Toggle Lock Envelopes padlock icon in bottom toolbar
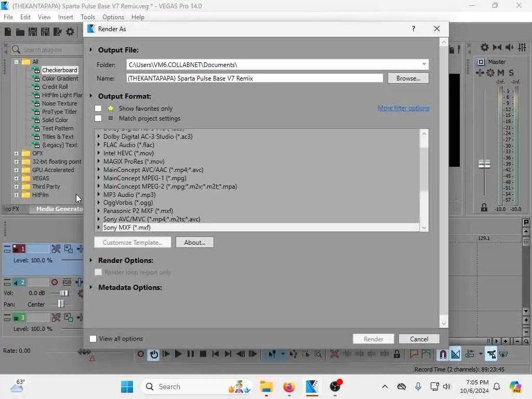Image resolution: width=532 pixels, height=399 pixels. pos(396,354)
